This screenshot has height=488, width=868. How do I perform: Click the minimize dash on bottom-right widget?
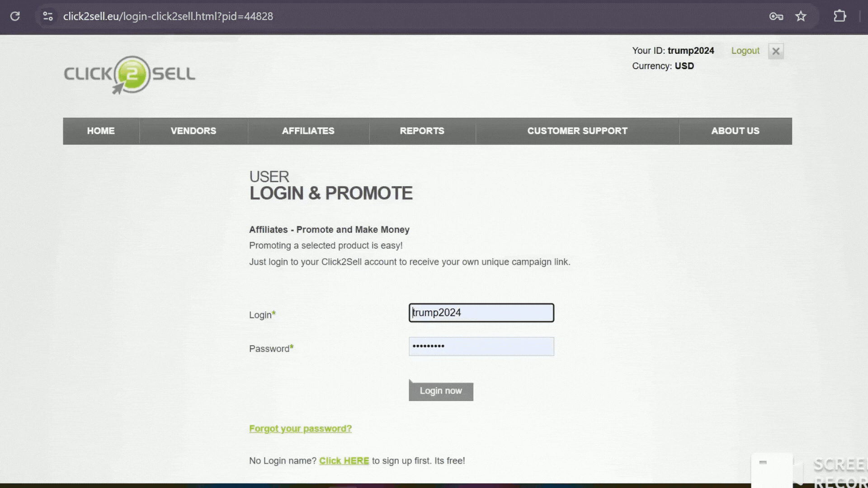click(x=763, y=462)
